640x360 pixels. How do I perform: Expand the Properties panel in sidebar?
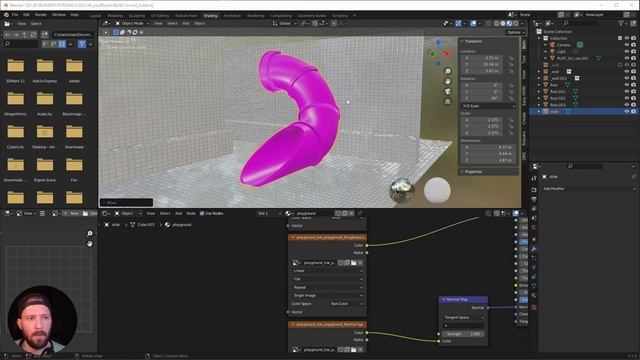(x=488, y=172)
